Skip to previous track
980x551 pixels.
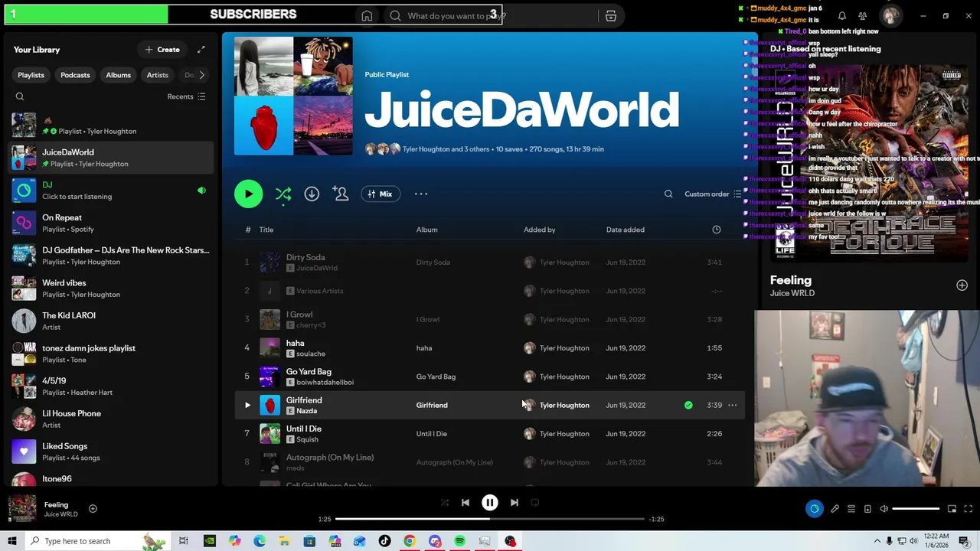[x=465, y=503]
